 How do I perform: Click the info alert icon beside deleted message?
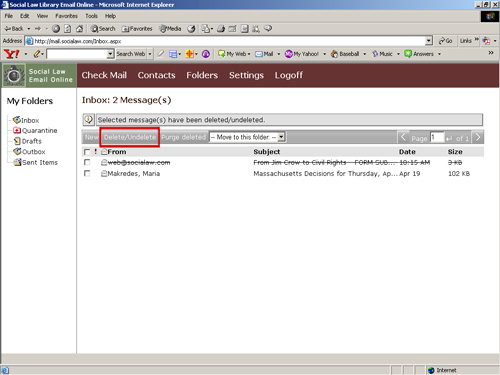(89, 119)
